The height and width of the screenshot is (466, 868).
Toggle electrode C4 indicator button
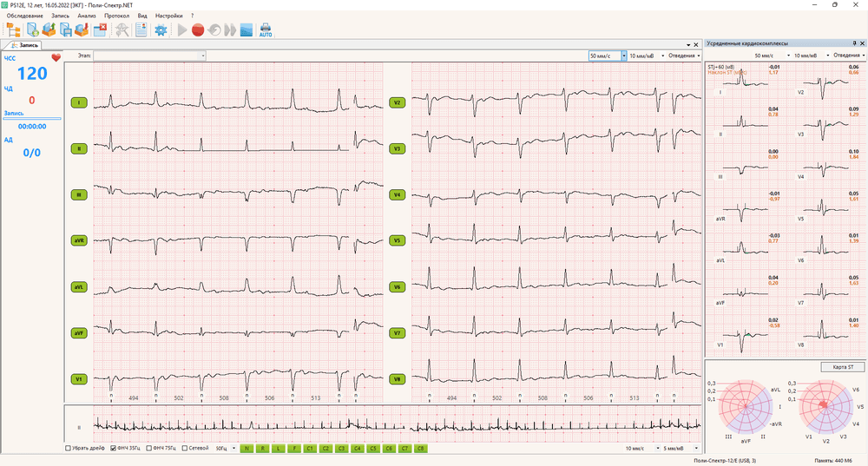tap(358, 449)
